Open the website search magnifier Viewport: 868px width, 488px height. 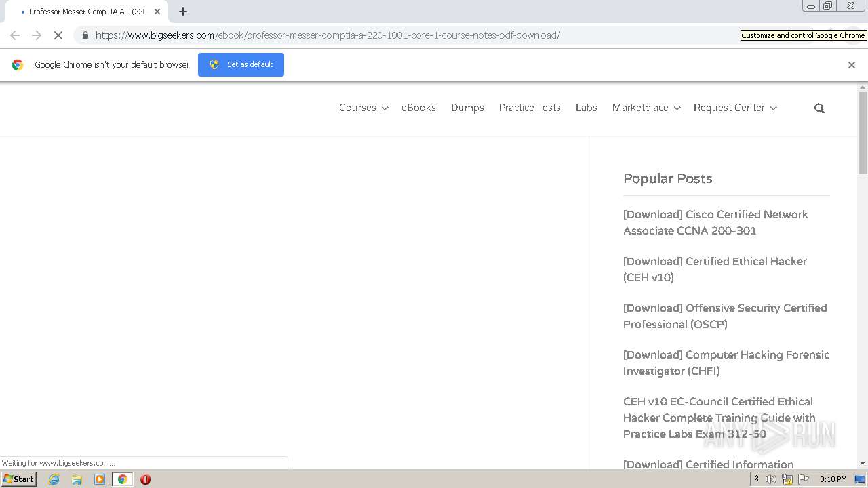click(x=819, y=108)
